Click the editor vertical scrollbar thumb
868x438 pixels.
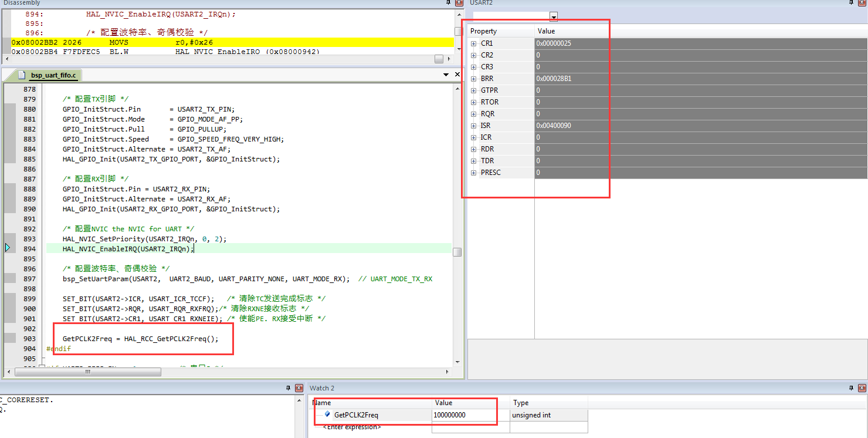point(457,252)
